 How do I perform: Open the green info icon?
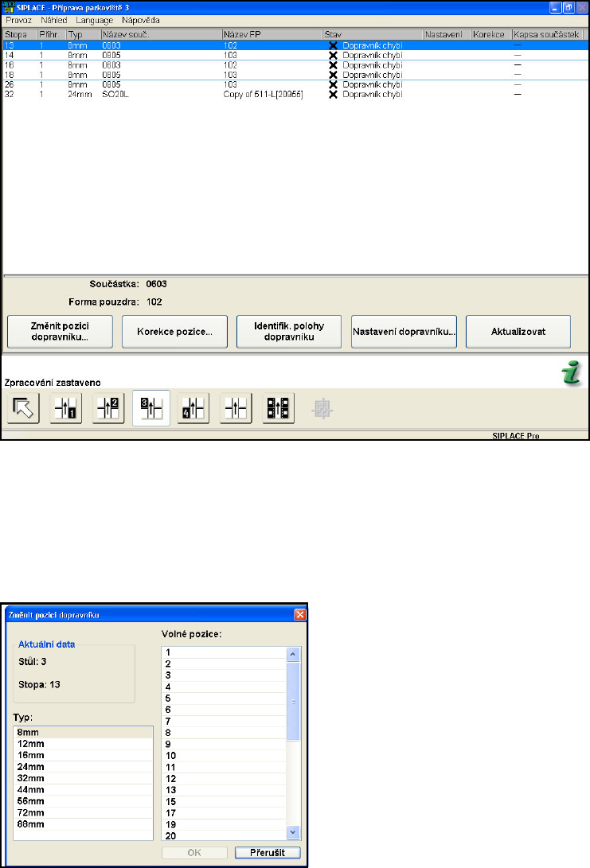571,372
